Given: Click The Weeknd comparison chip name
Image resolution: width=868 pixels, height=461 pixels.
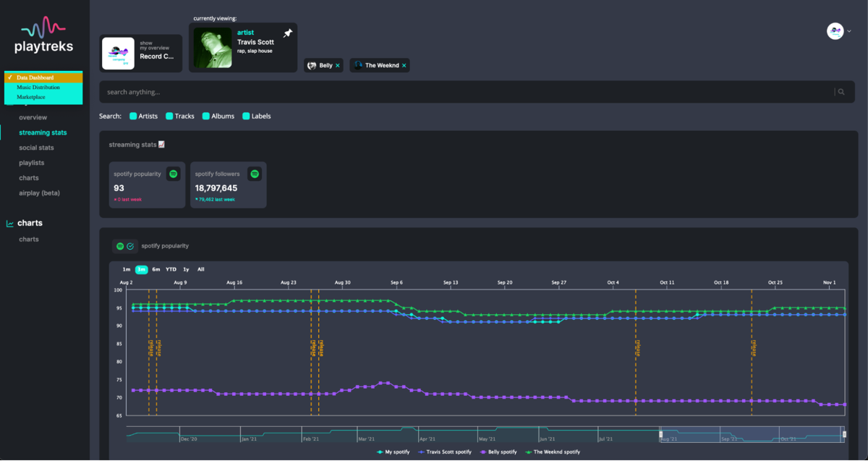Looking at the screenshot, I should click(382, 65).
